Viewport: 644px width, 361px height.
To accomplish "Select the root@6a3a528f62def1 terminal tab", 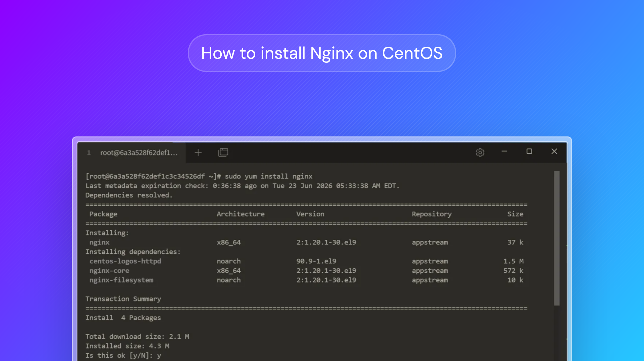I will (131, 153).
